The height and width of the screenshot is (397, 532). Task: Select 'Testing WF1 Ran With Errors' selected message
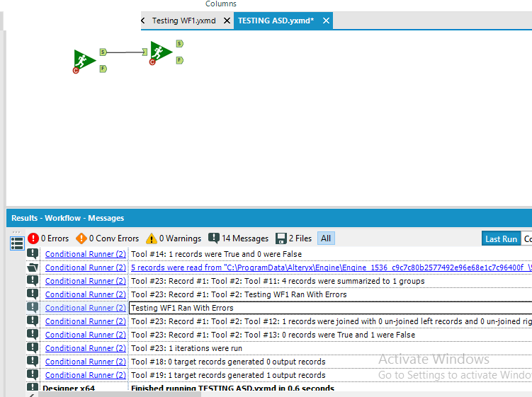[x=182, y=308]
